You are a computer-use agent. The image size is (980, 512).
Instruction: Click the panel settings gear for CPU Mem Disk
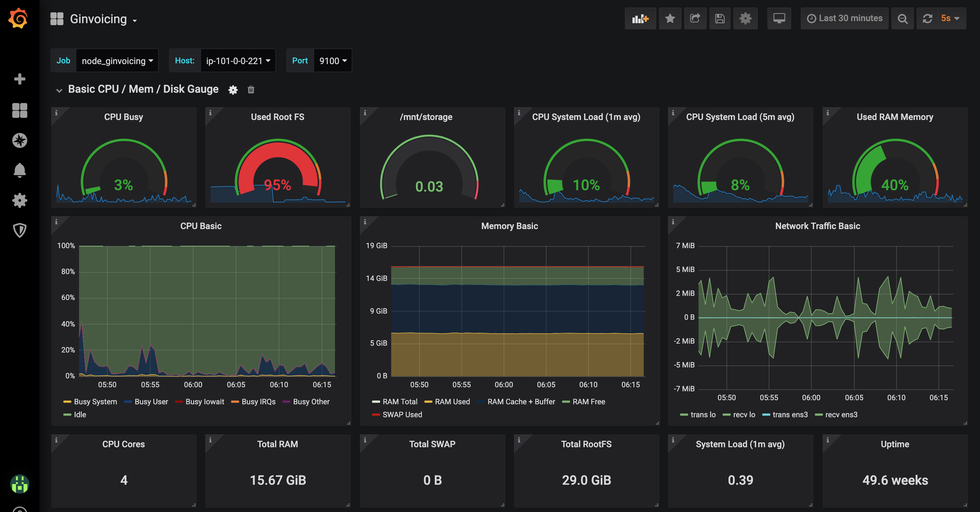[x=233, y=90]
